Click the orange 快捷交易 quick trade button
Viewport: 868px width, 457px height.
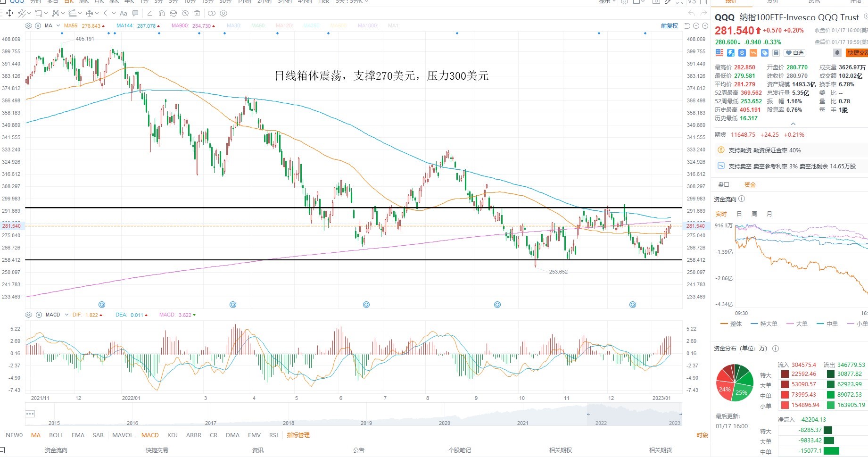858,53
